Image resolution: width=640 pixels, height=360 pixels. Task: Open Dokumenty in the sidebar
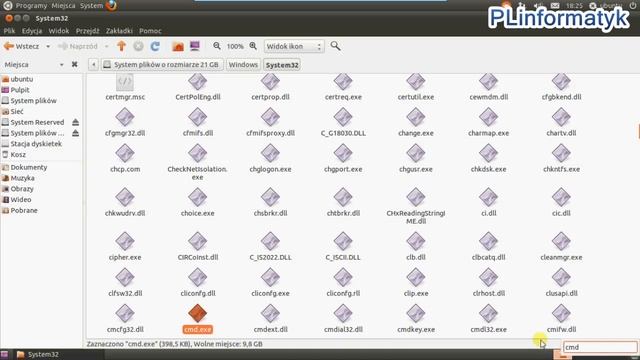29,167
